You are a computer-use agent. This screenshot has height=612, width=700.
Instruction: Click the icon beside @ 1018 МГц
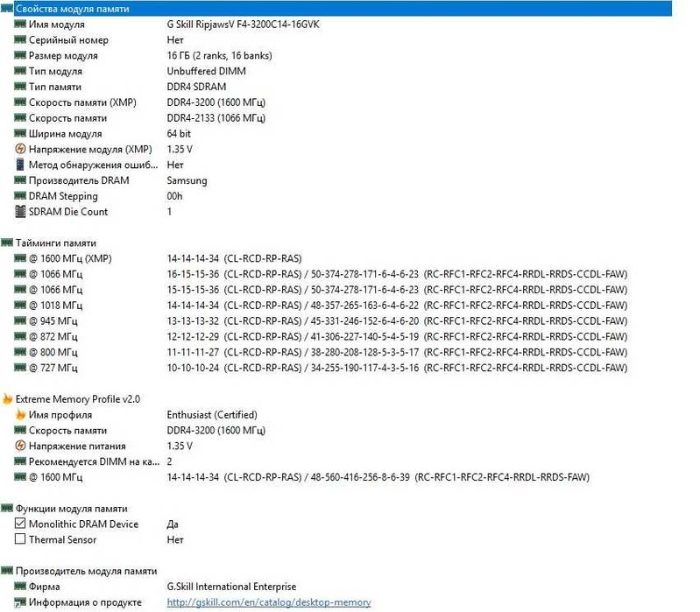pos(20,305)
